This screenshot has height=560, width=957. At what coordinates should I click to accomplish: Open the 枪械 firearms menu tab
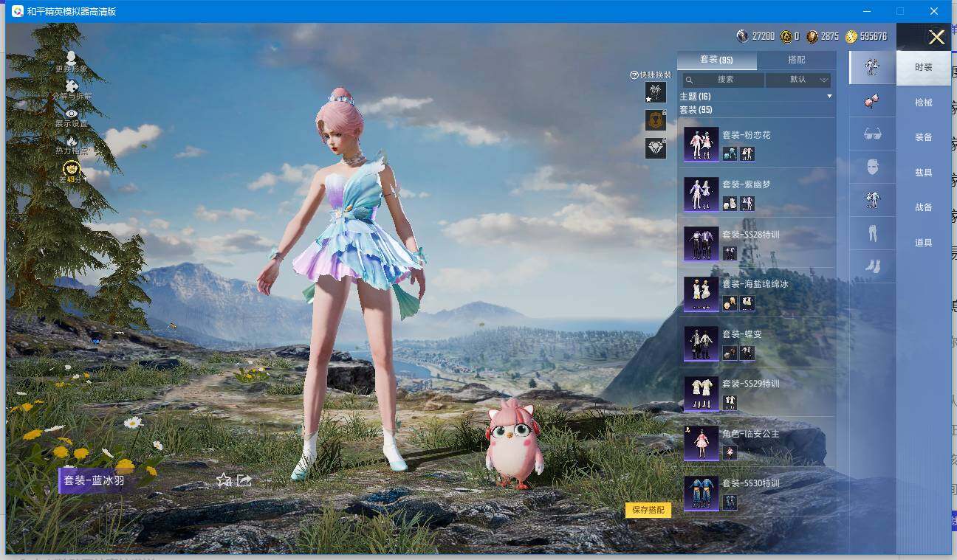click(x=923, y=103)
